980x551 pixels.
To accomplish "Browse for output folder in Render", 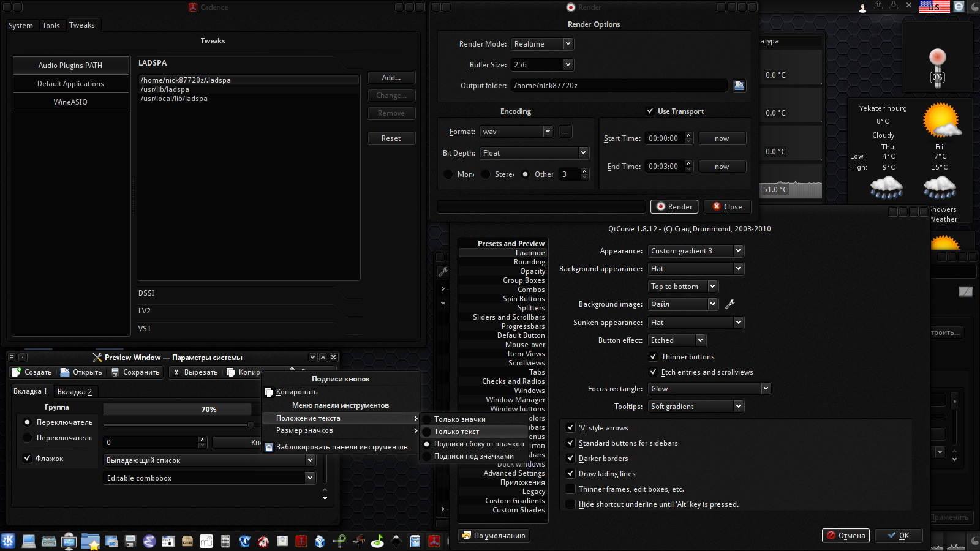I will click(739, 86).
